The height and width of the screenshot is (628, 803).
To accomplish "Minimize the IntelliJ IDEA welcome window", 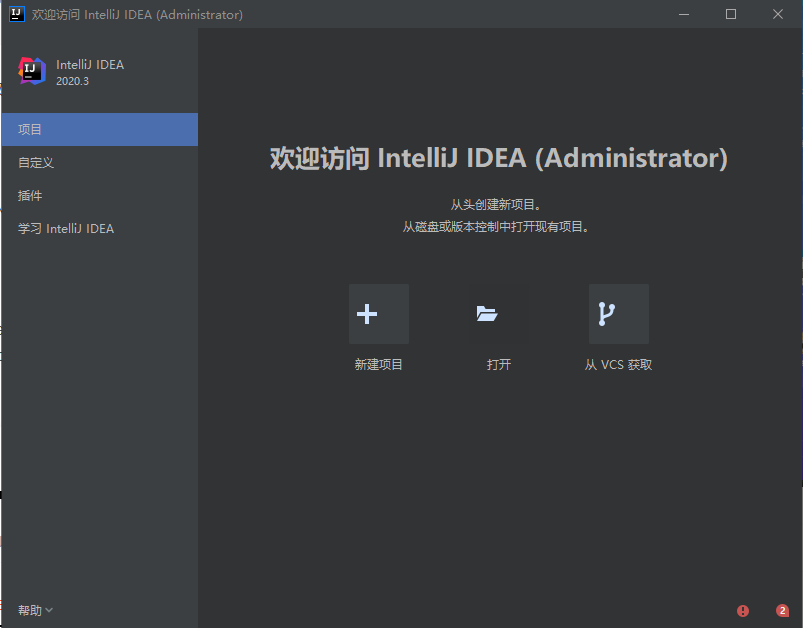I will 684,14.
